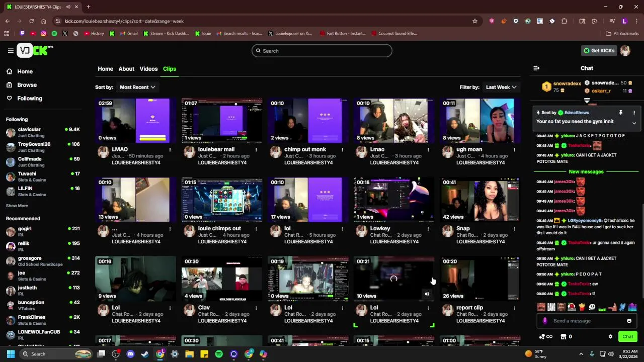Bookmark this page with star icon
644x362 pixels.
pyautogui.click(x=474, y=21)
